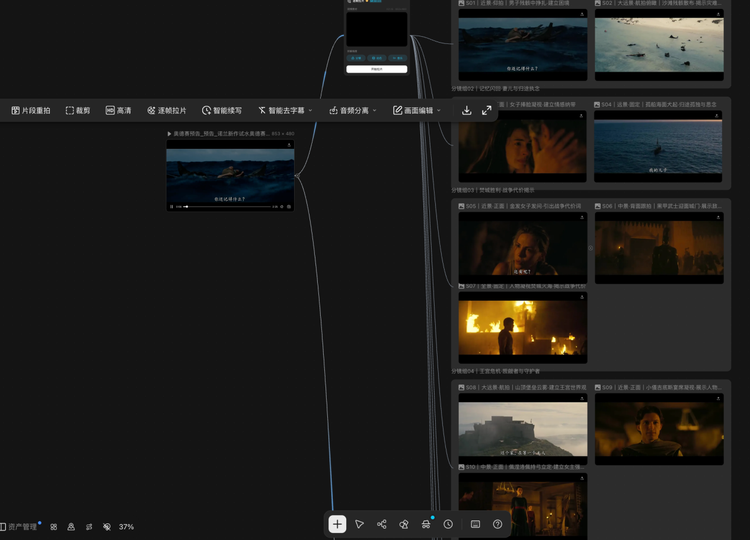Open the 资产管理 asset panel
The width and height of the screenshot is (750, 540).
(19, 527)
